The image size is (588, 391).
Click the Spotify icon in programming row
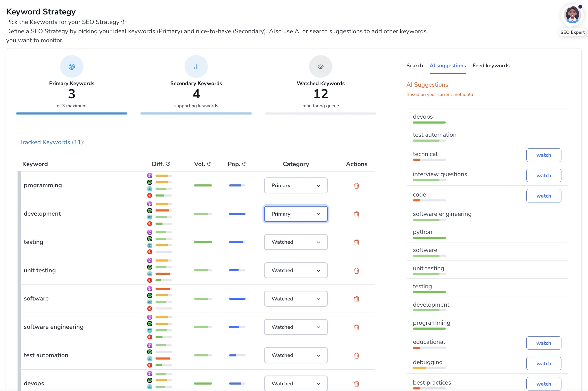coord(150,182)
